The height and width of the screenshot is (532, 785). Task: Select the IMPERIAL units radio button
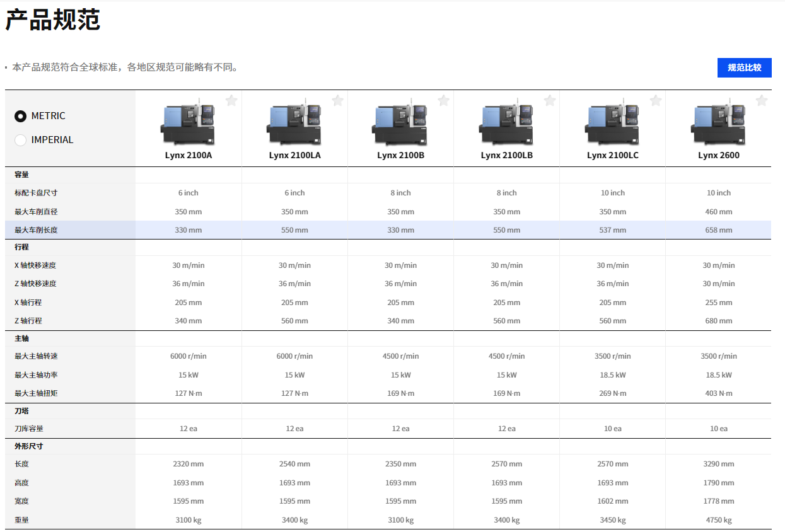(21, 140)
